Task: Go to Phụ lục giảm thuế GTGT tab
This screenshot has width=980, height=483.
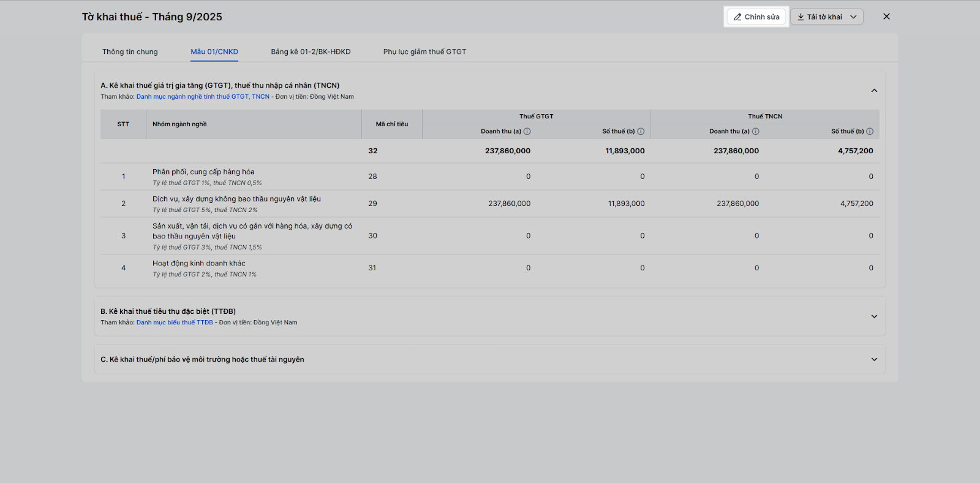Action: 424,51
